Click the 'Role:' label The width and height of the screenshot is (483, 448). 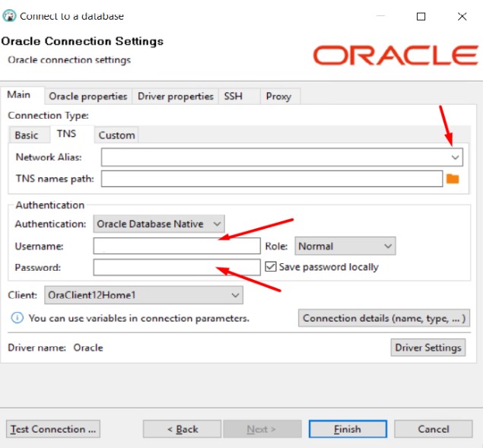(276, 246)
